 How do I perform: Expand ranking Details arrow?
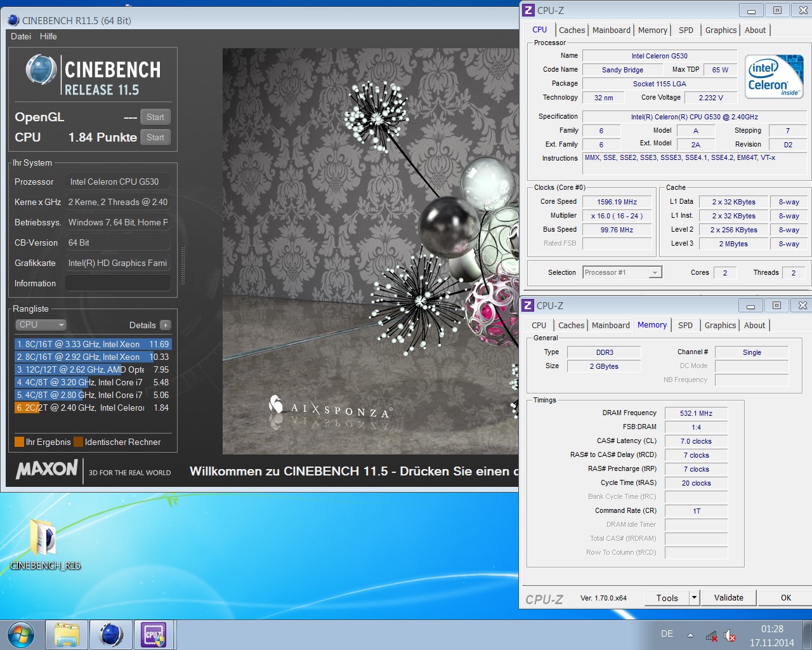pyautogui.click(x=166, y=325)
